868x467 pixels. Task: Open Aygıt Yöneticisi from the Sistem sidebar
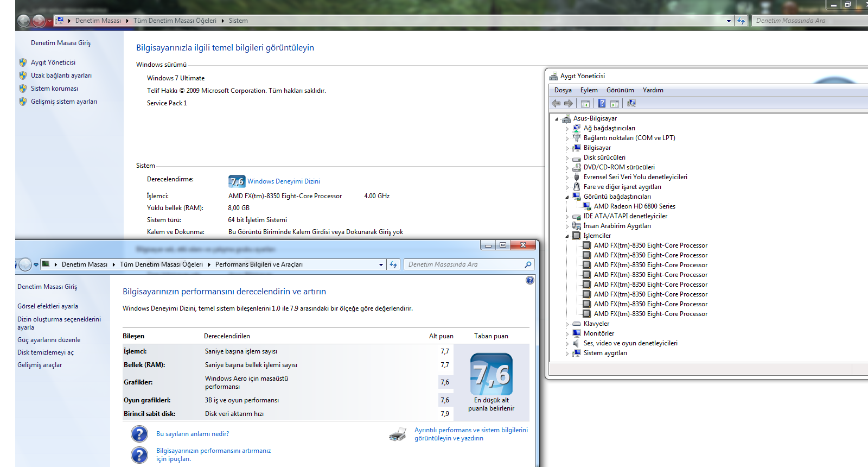pyautogui.click(x=53, y=62)
